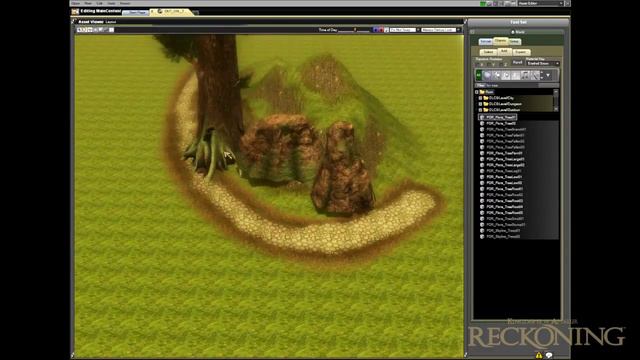This screenshot has width=640, height=360.
Task: Open the Edit menu
Action: point(100,3)
